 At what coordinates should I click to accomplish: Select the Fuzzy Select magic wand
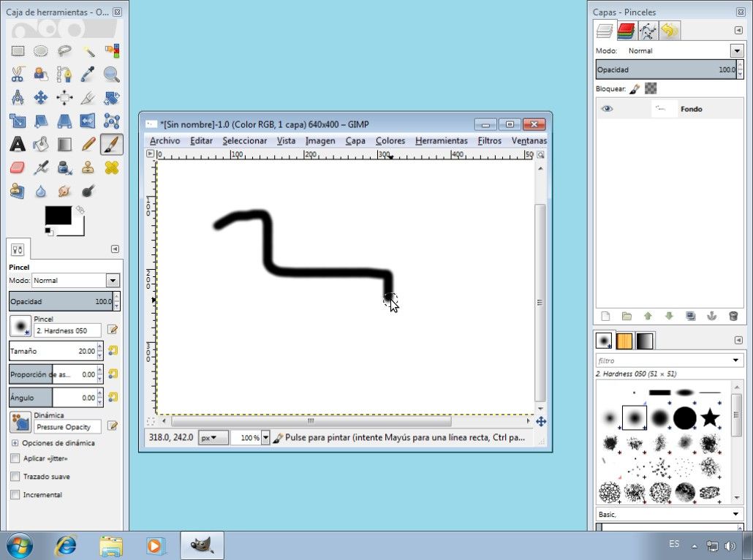tap(88, 51)
